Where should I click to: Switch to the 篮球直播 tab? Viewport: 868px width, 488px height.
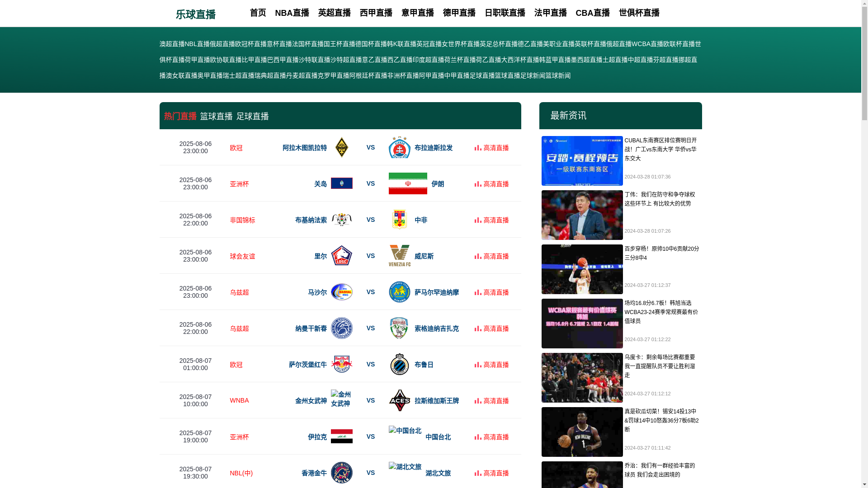(x=216, y=116)
